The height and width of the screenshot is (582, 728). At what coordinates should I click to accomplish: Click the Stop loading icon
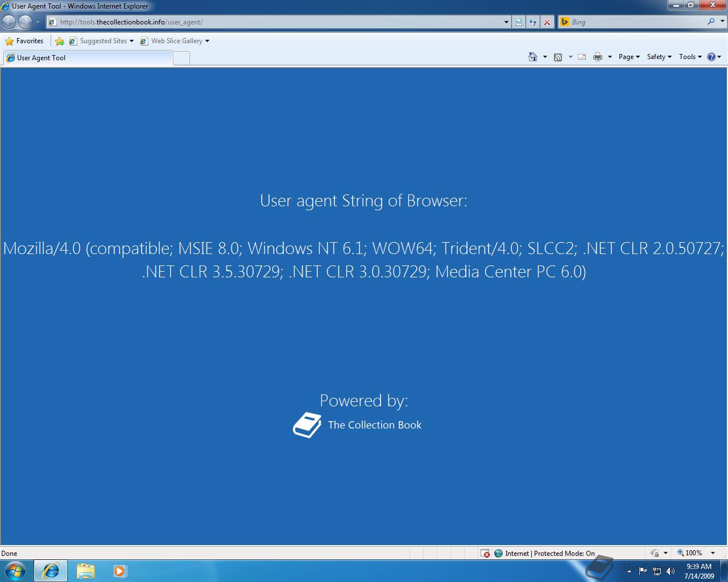[x=547, y=22]
